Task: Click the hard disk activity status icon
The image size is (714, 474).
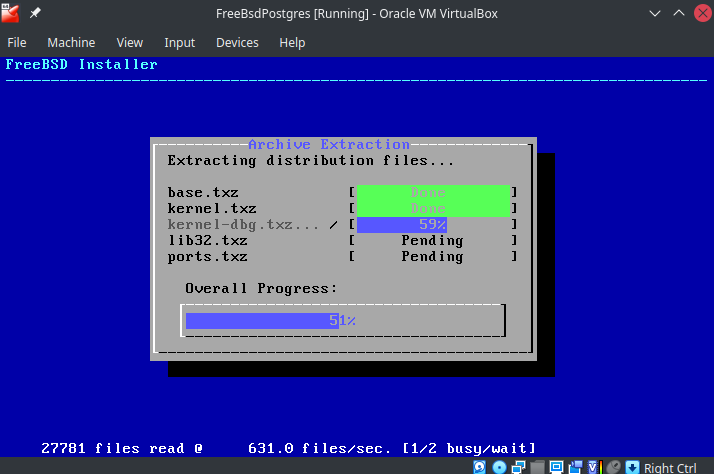Action: [479, 467]
